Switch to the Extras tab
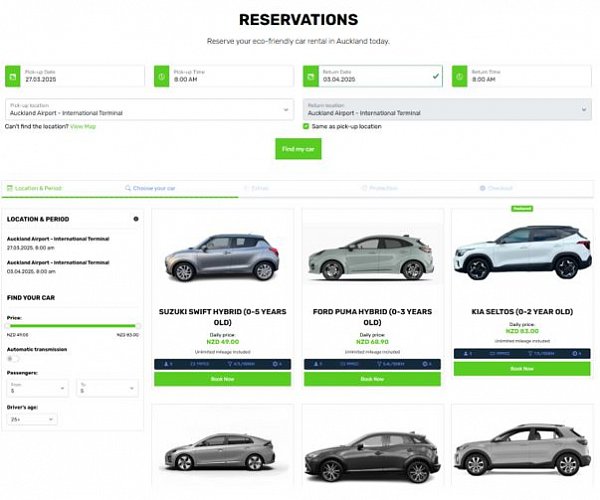Viewport: 600px width, 500px height. pos(256,188)
